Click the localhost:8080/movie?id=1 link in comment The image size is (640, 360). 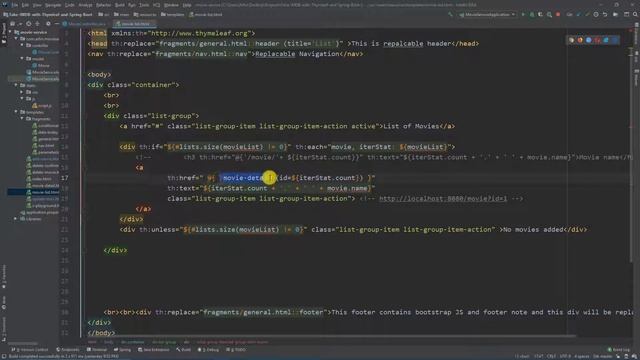coord(443,199)
